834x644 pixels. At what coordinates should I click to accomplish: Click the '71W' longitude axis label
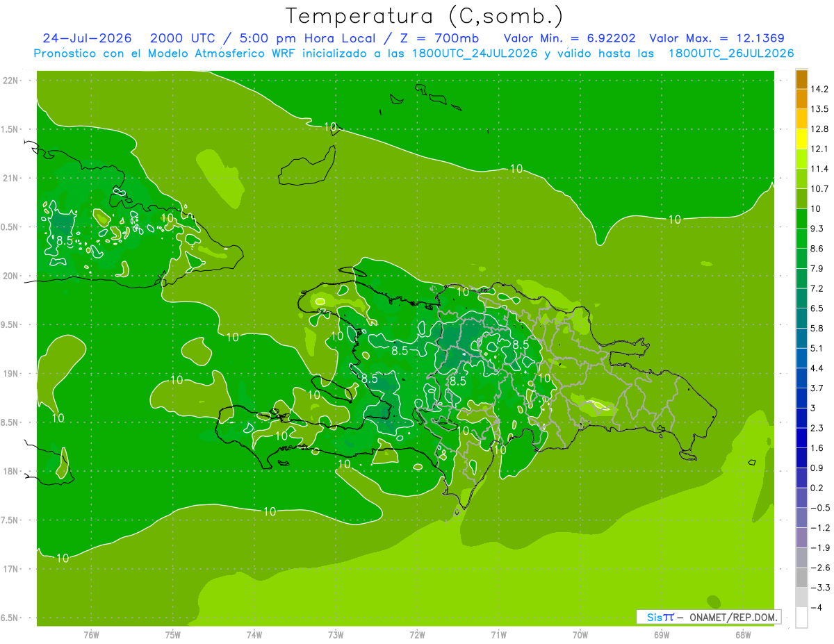pos(498,634)
